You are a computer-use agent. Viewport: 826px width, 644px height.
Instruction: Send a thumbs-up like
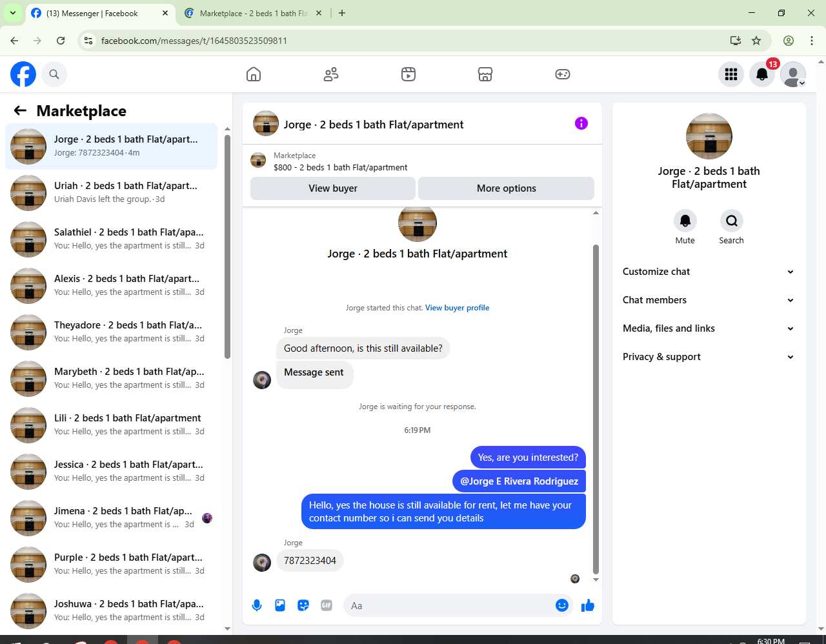pyautogui.click(x=588, y=605)
